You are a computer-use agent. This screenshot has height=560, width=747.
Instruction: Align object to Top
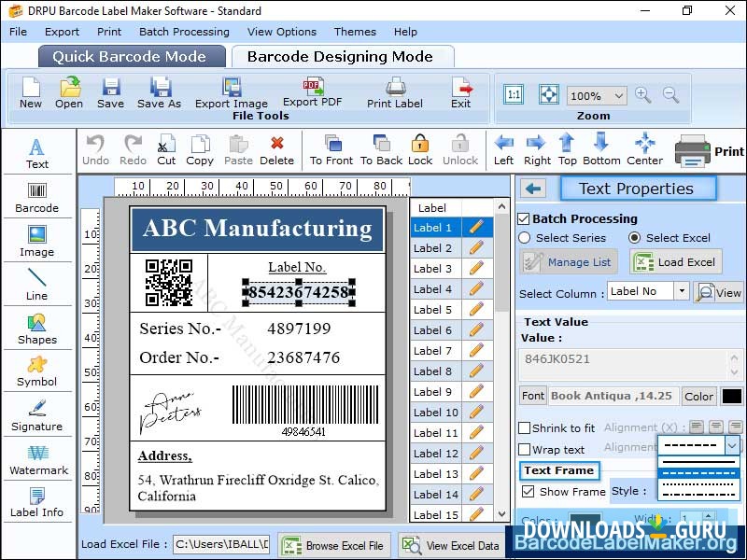click(x=567, y=150)
